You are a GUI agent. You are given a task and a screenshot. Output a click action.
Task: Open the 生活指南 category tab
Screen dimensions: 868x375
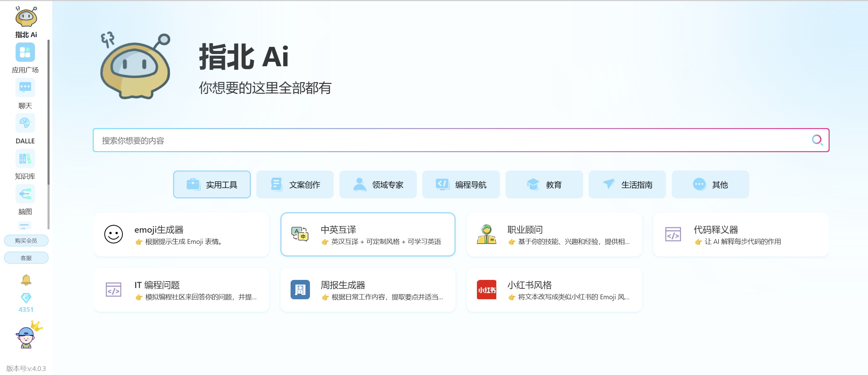[627, 184]
